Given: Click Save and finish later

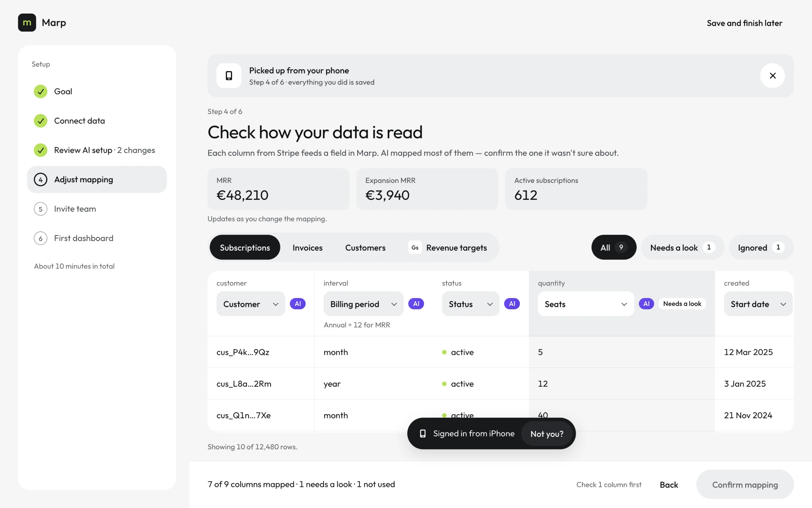Looking at the screenshot, I should (x=744, y=23).
